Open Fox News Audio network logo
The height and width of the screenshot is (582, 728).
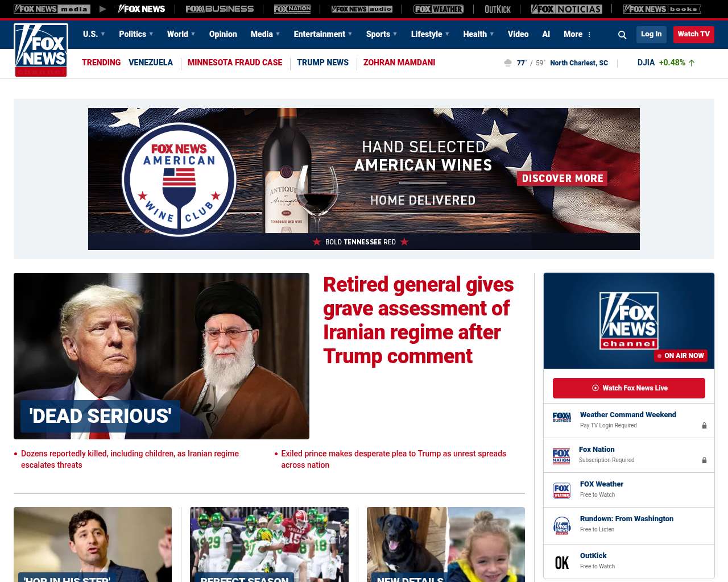coord(362,9)
